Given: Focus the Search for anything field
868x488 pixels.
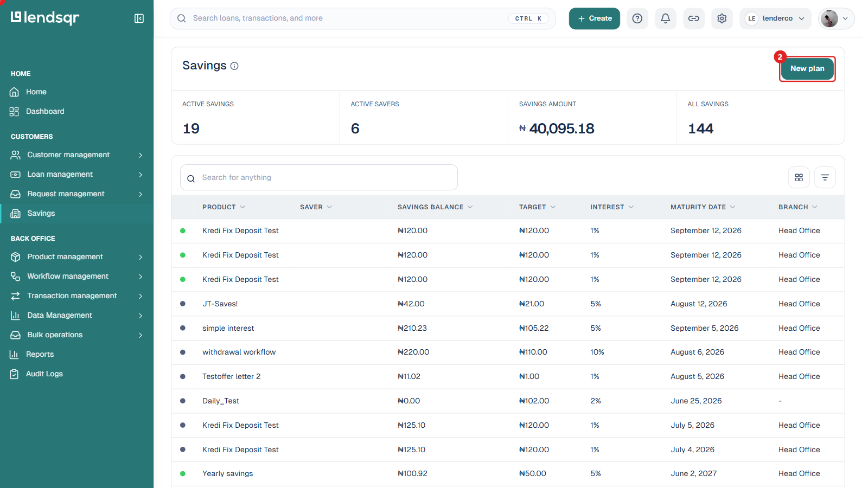Looking at the screenshot, I should [319, 177].
